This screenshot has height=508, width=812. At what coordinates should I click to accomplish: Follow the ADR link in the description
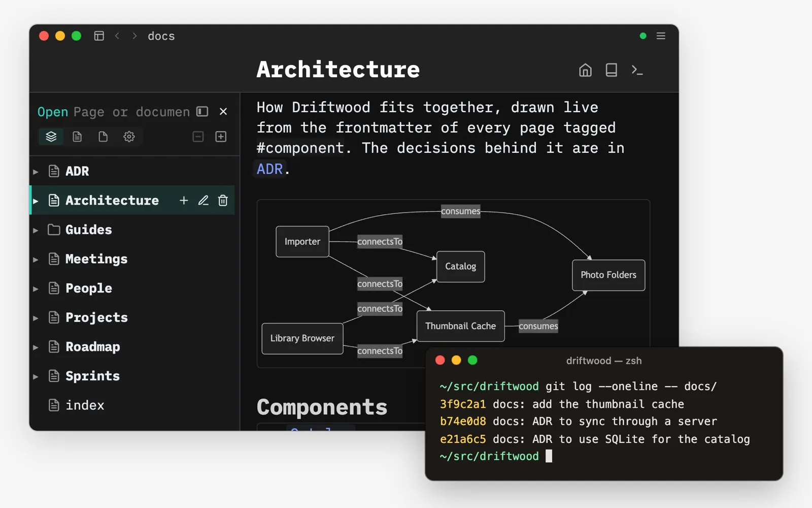pyautogui.click(x=269, y=169)
